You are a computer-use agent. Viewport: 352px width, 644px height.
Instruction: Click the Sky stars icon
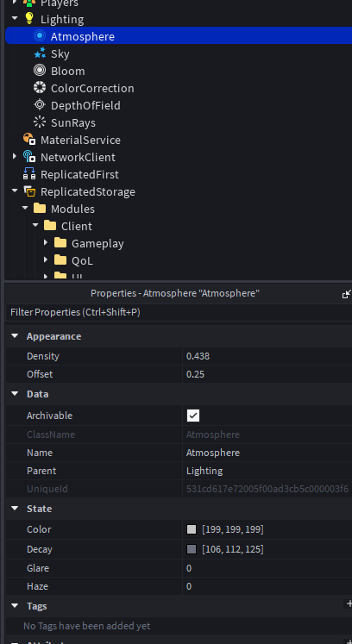[x=40, y=53]
